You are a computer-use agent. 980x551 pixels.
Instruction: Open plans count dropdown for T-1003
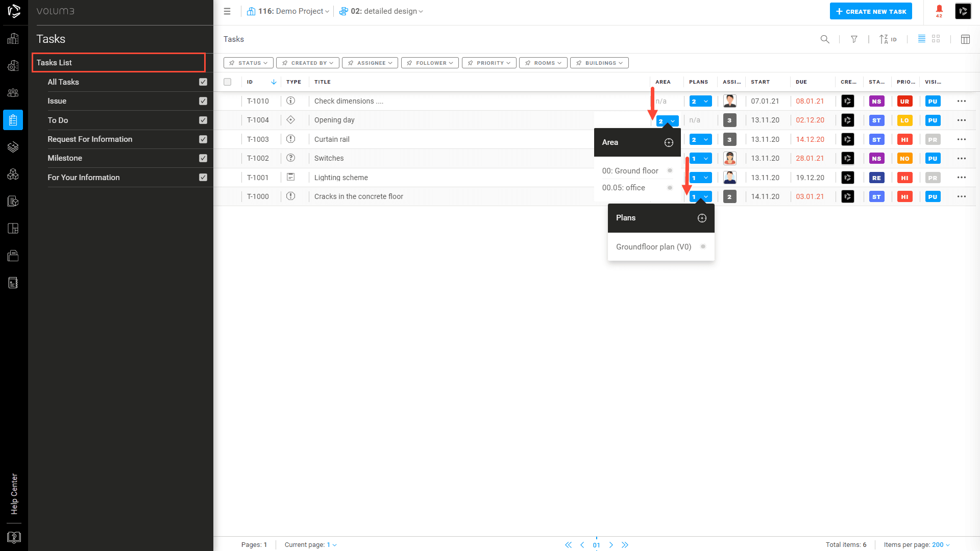click(700, 139)
